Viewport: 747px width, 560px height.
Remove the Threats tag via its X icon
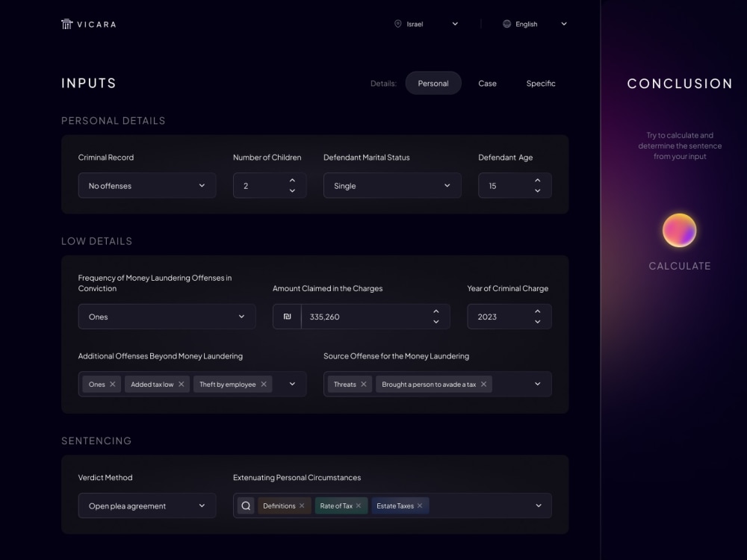(364, 384)
